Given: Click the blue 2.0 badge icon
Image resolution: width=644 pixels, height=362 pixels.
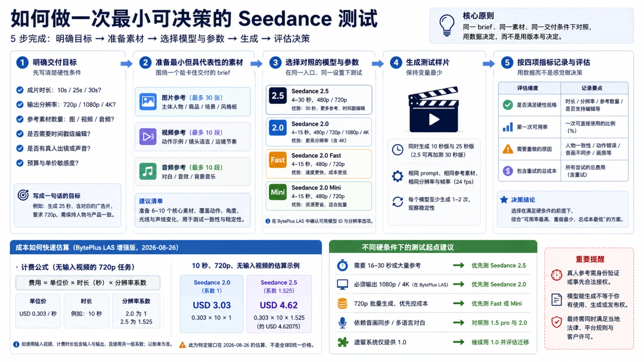Looking at the screenshot, I should (278, 128).
